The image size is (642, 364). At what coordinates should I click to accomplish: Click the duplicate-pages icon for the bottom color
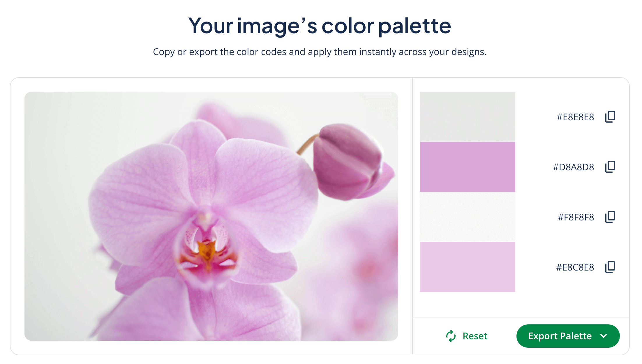point(611,267)
